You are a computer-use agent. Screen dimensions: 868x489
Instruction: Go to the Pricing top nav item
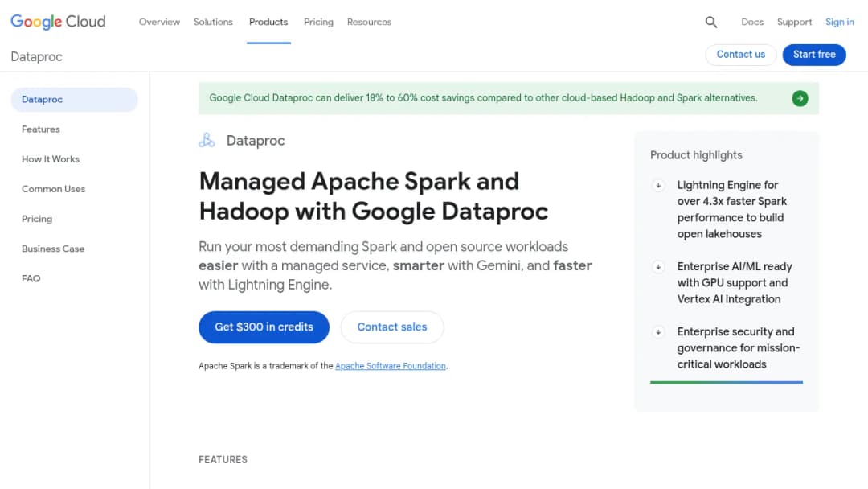click(x=318, y=23)
